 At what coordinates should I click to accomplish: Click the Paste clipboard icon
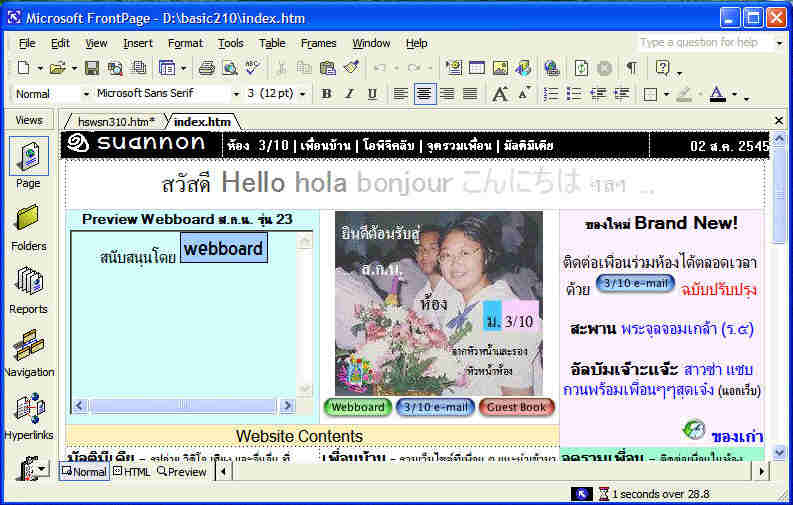328,68
